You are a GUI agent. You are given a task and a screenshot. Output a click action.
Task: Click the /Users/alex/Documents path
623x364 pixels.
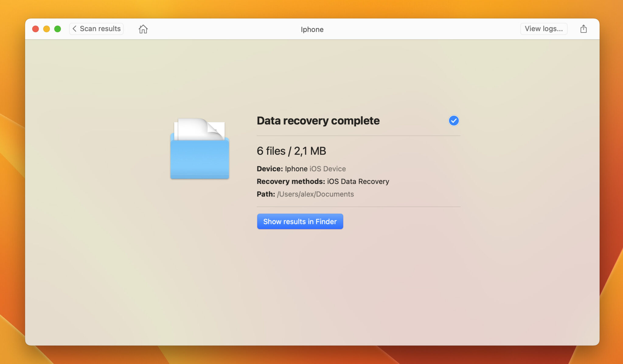coord(315,194)
